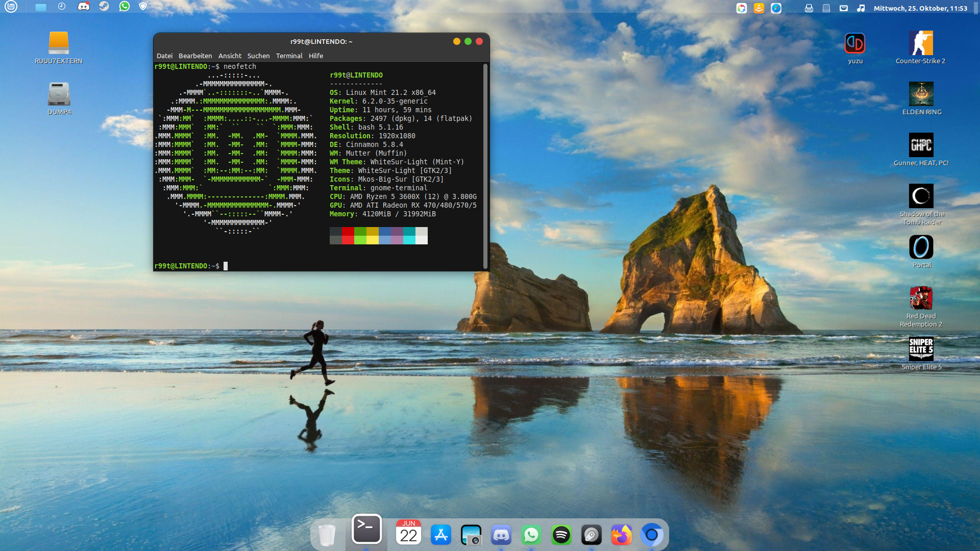Open the Bearbeiten menu
This screenshot has width=980, height=551.
tap(195, 56)
